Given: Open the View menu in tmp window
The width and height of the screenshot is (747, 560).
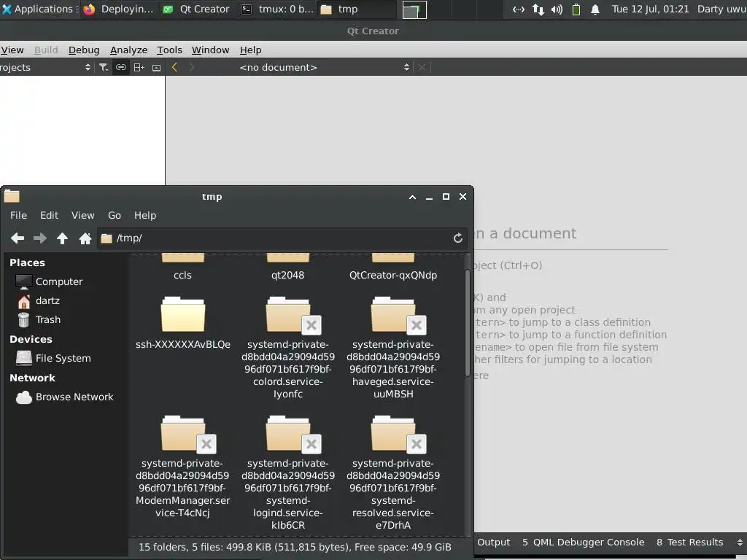Looking at the screenshot, I should (x=83, y=215).
